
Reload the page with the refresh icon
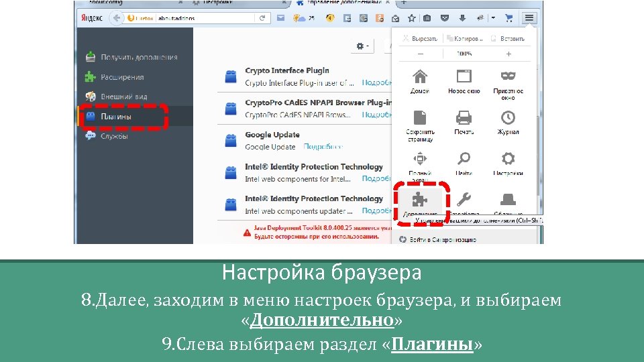[x=262, y=18]
